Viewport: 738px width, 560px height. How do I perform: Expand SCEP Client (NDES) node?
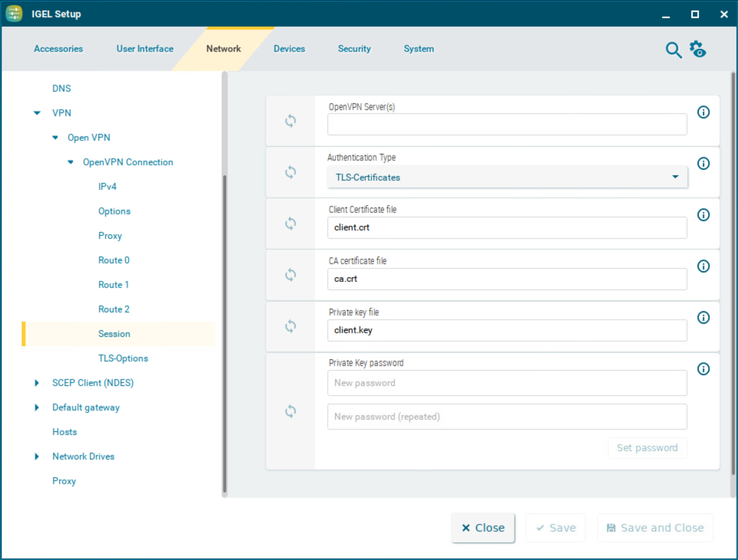37,383
